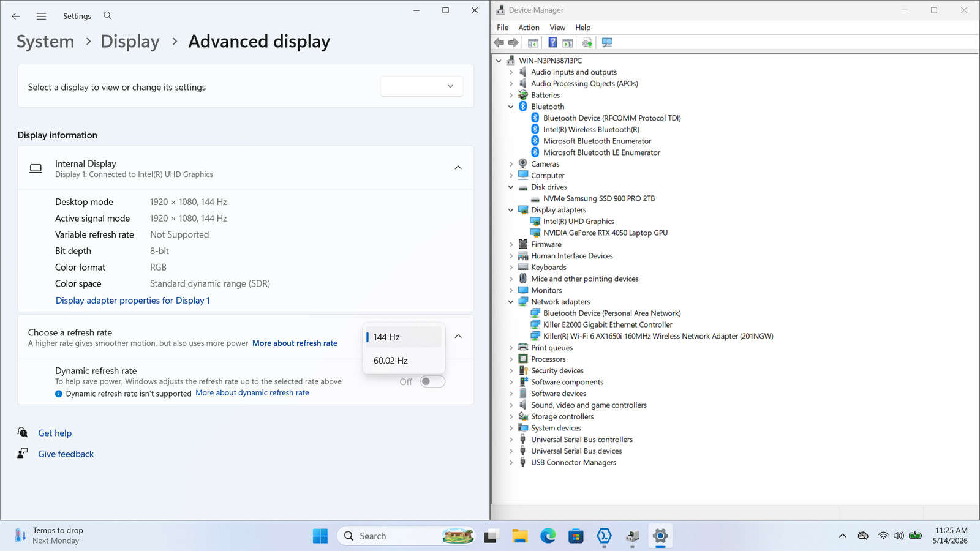Collapse the Internal Display information card
980x551 pixels.
[x=458, y=168]
